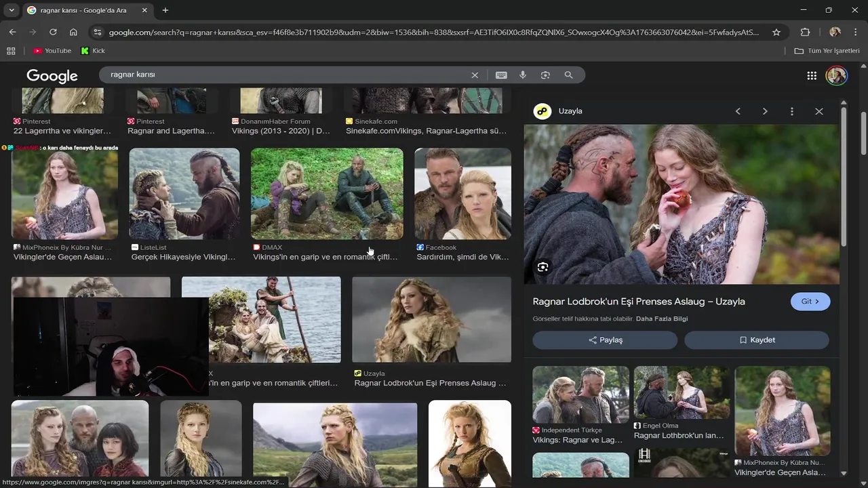
Task: Reload the page with the refresh icon
Action: (x=53, y=32)
